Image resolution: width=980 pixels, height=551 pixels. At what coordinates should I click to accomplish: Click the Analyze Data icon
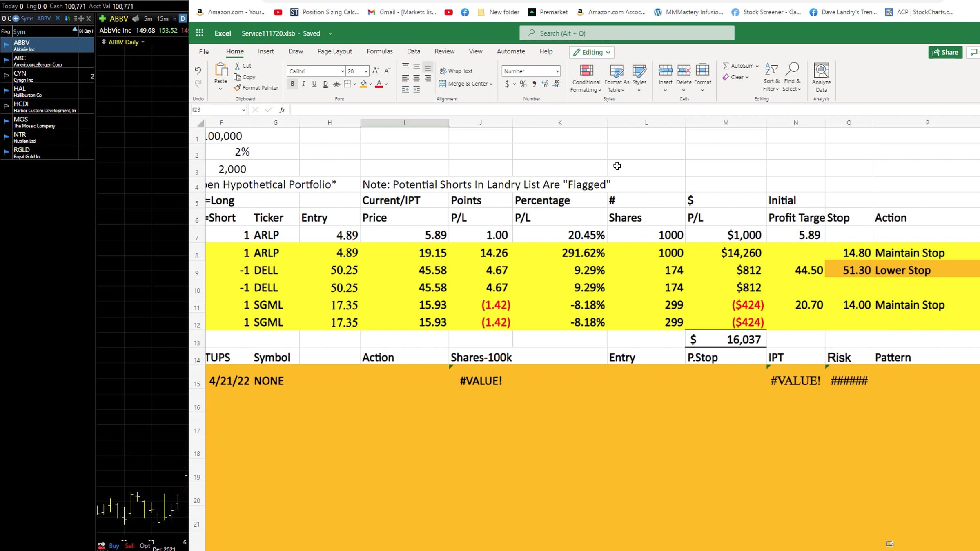coord(821,70)
